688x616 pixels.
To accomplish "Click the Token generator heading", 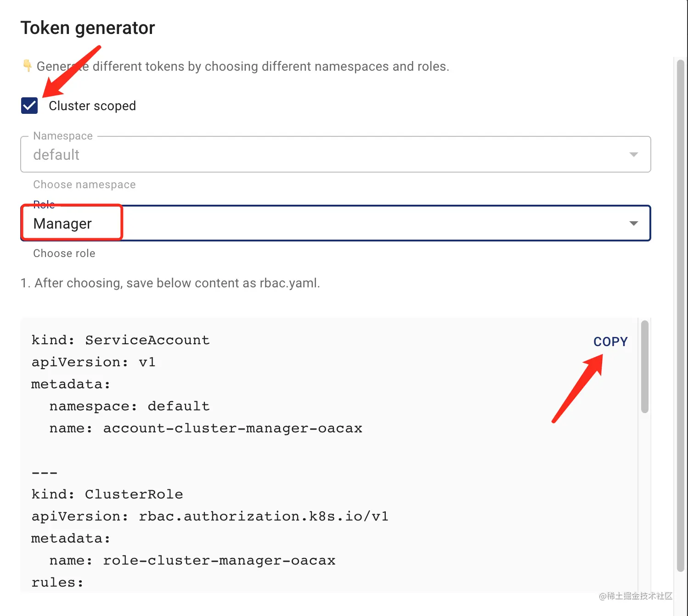I will pyautogui.click(x=88, y=28).
